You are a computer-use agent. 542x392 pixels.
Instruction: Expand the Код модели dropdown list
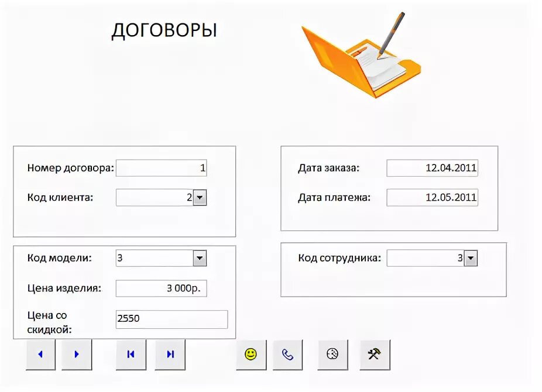(198, 258)
